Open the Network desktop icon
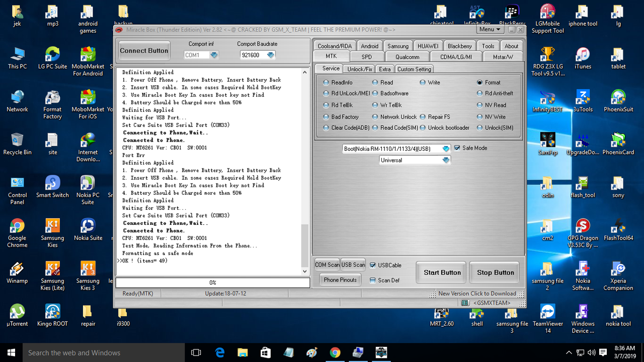This screenshot has width=644, height=362. tap(17, 102)
